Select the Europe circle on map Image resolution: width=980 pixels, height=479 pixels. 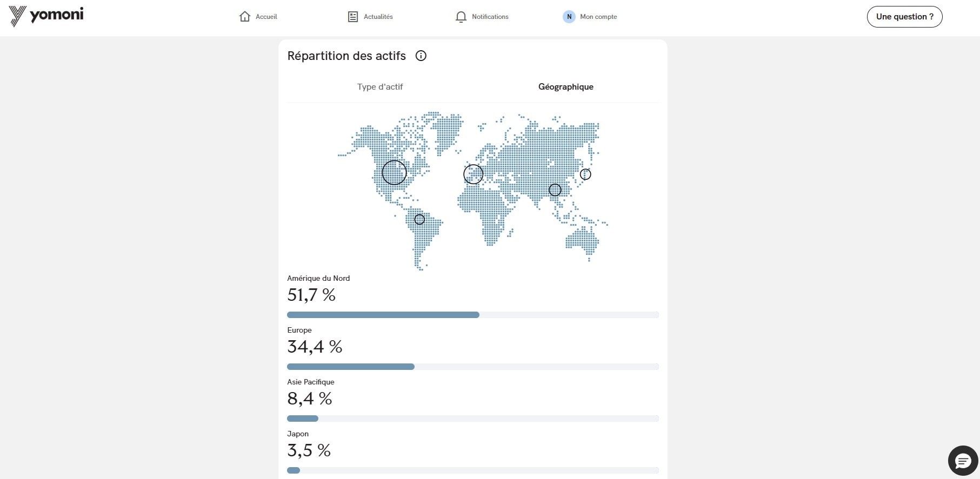(474, 174)
